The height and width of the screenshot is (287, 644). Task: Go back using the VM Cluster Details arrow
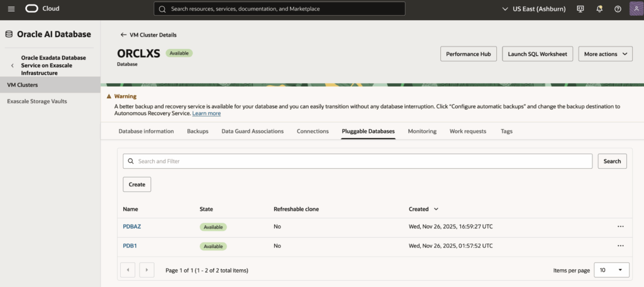coord(124,35)
